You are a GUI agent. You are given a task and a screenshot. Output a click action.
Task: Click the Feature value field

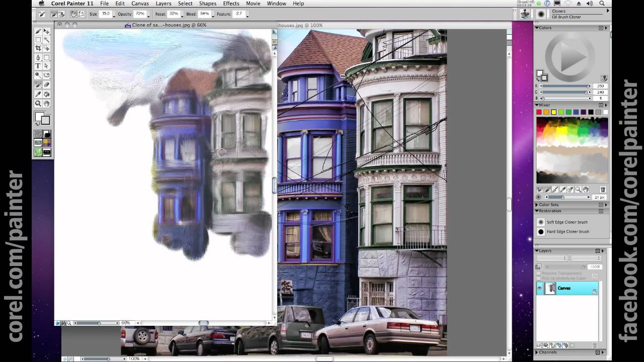(239, 14)
